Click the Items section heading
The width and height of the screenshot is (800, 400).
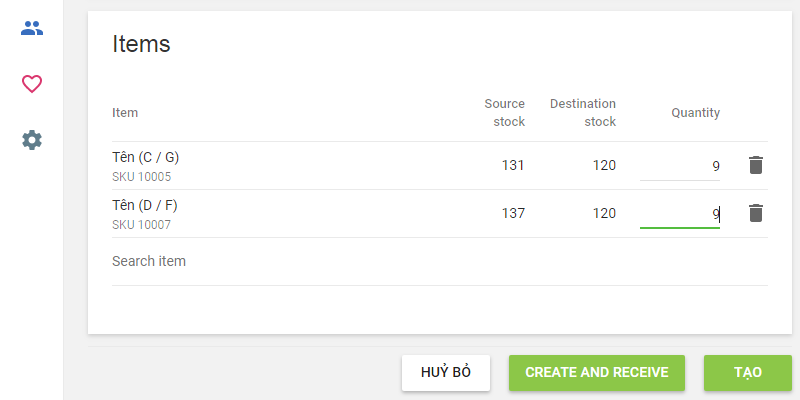point(141,44)
